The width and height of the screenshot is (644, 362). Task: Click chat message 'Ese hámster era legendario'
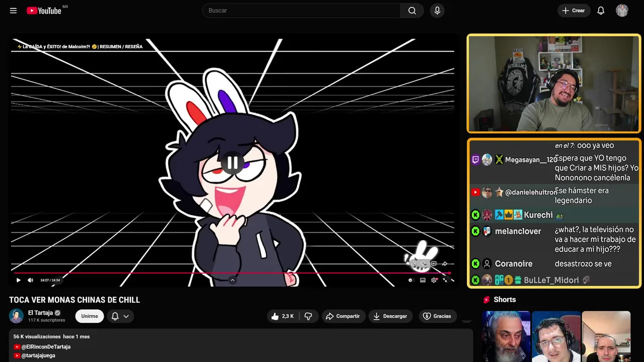tap(582, 196)
